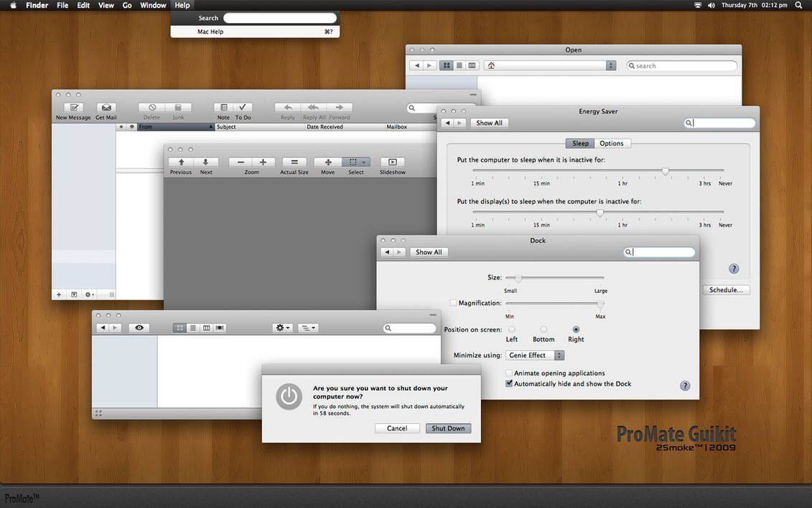The height and width of the screenshot is (508, 812).
Task: Create a Note in Mail toolbar
Action: tap(223, 107)
